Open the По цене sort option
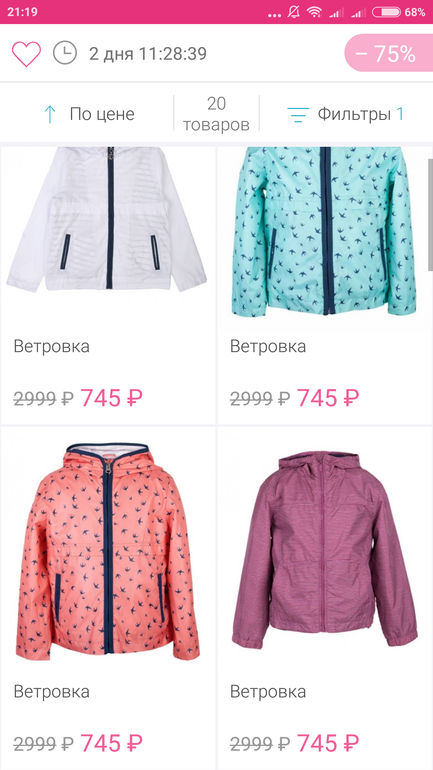Screen dimensions: 433x770 click(102, 114)
